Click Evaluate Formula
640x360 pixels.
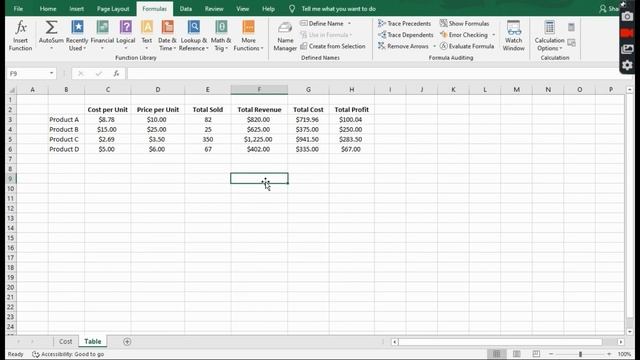click(x=467, y=46)
